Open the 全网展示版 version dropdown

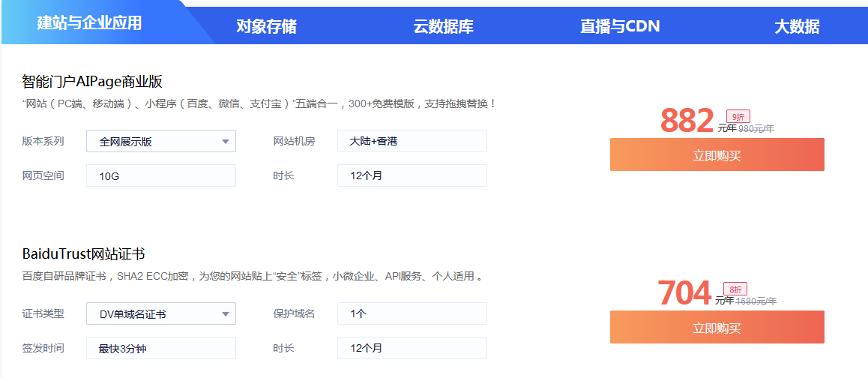[161, 141]
